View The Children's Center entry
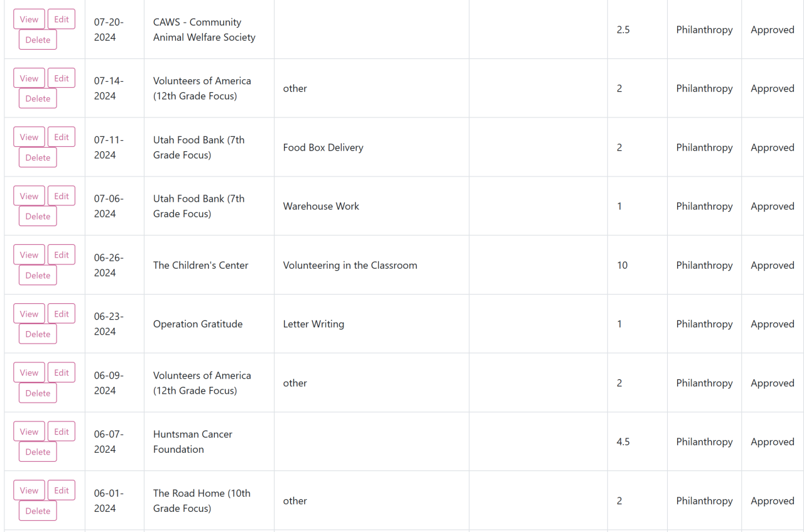 point(29,255)
